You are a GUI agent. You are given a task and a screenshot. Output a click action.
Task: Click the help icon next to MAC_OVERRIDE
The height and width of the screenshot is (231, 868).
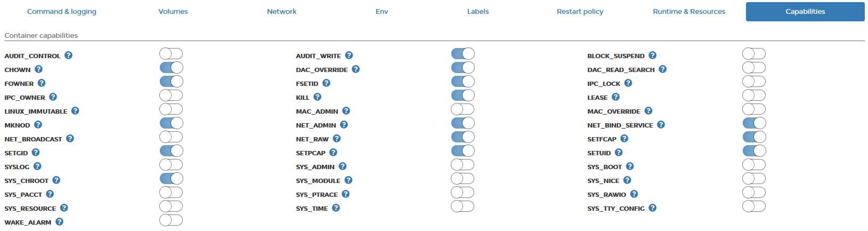(x=648, y=111)
